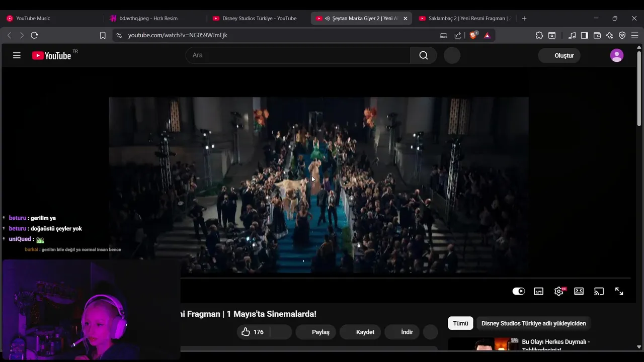Image resolution: width=644 pixels, height=362 pixels.
Task: Click the scrollbar down arrow
Action: pyautogui.click(x=639, y=346)
